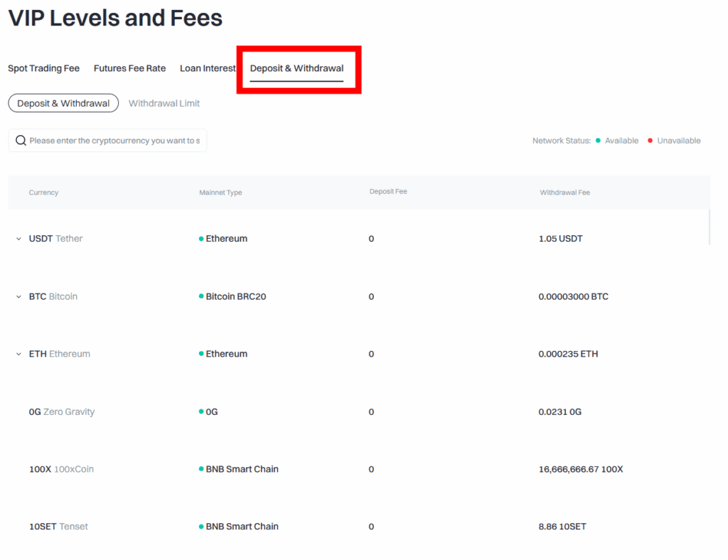Click the green status dot beside 0G network
The width and height of the screenshot is (728, 560).
click(x=201, y=411)
